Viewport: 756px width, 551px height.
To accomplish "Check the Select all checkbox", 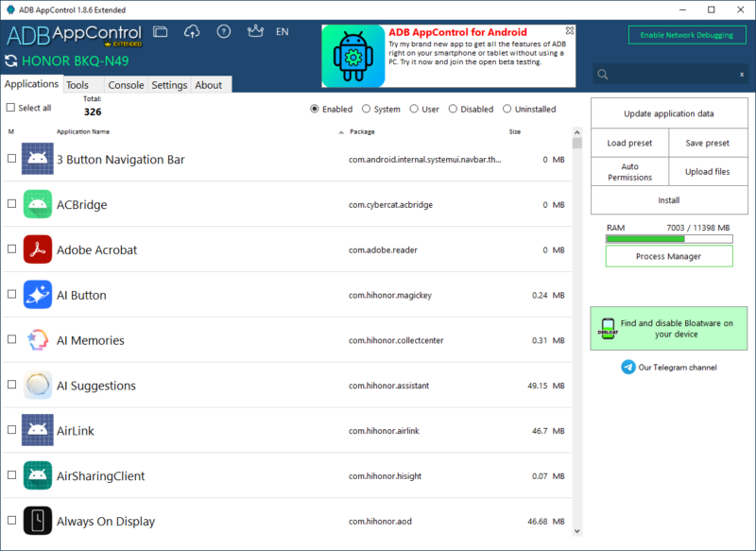I will 11,108.
